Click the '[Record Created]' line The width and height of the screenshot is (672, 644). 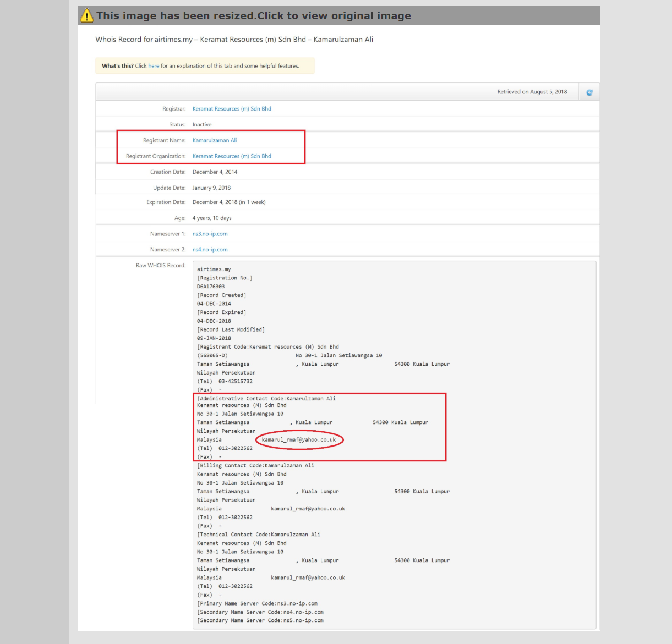coord(222,295)
